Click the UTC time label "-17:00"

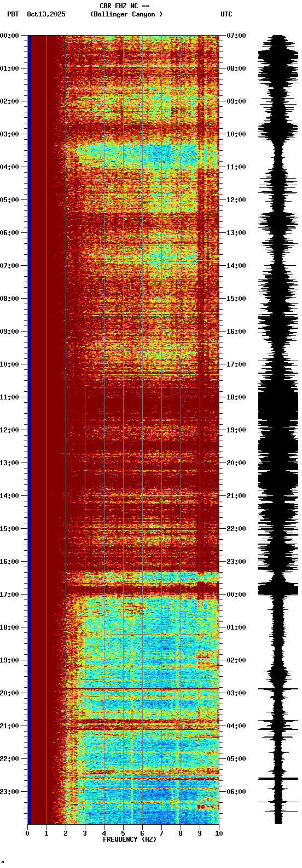236,364
